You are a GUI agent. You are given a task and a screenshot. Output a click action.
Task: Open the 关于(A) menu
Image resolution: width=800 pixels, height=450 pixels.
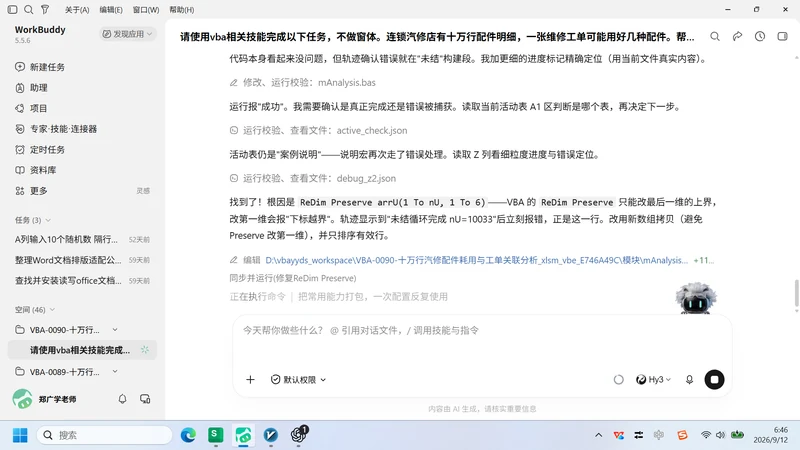click(77, 10)
